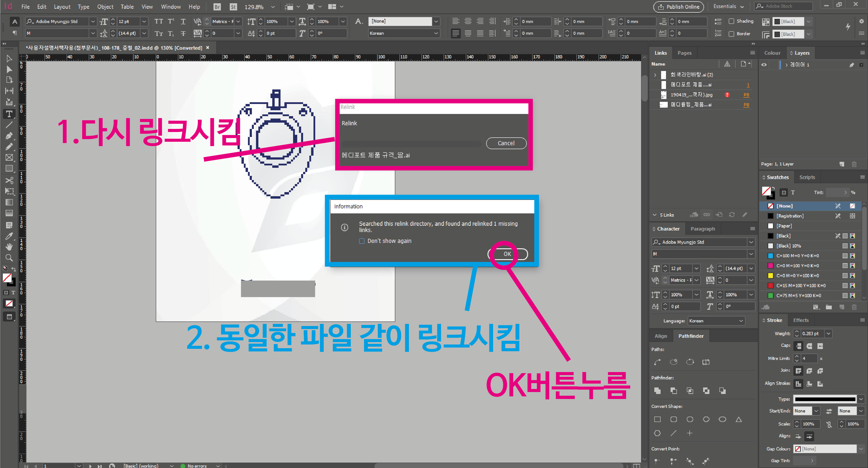Click the Pathfinder Add shapes icon
The width and height of the screenshot is (868, 468).
point(657,391)
